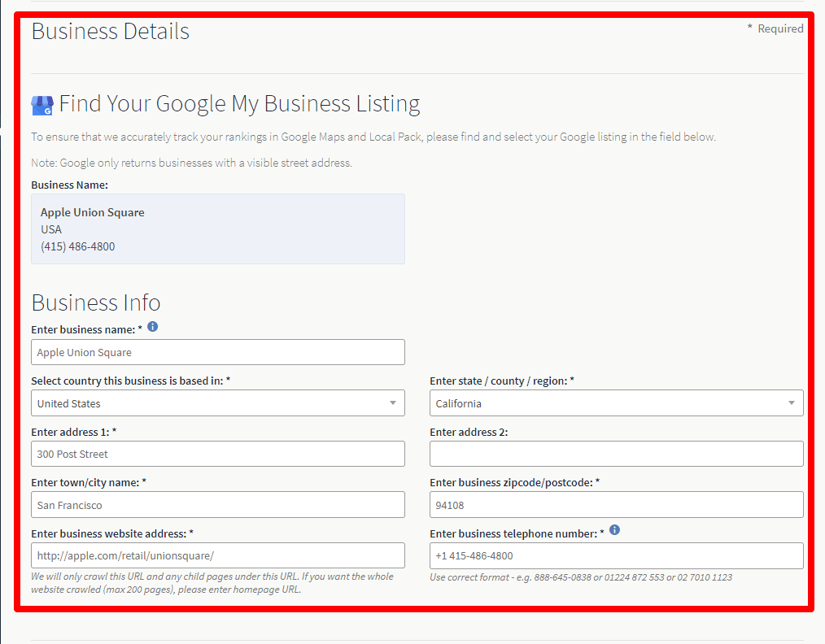The height and width of the screenshot is (644, 825).
Task: Click the "Enter state / county / region:" label
Action: point(502,381)
